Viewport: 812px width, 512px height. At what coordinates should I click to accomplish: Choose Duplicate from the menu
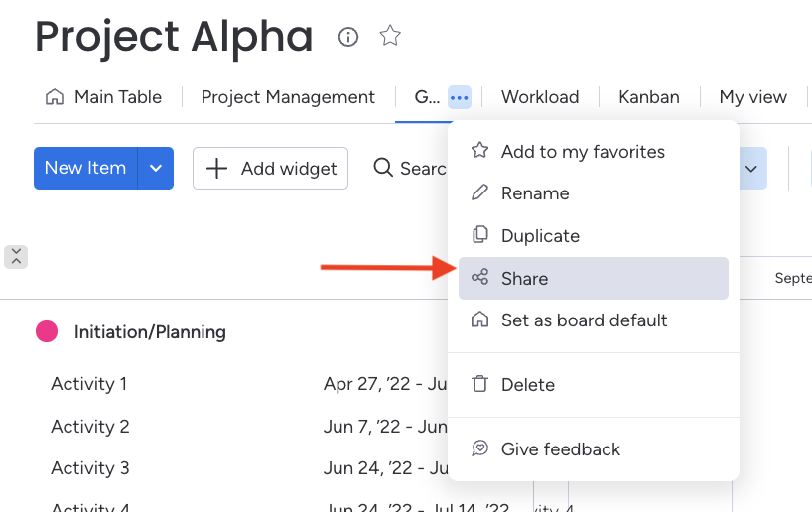(x=540, y=236)
